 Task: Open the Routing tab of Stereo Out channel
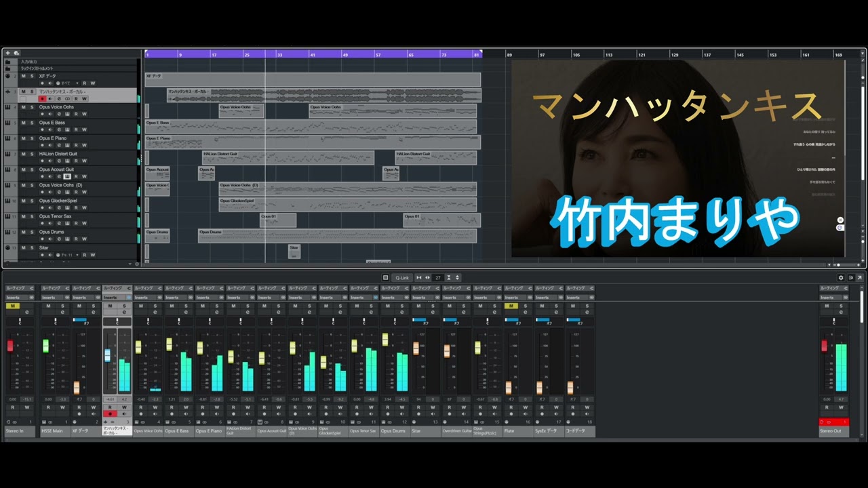point(832,288)
